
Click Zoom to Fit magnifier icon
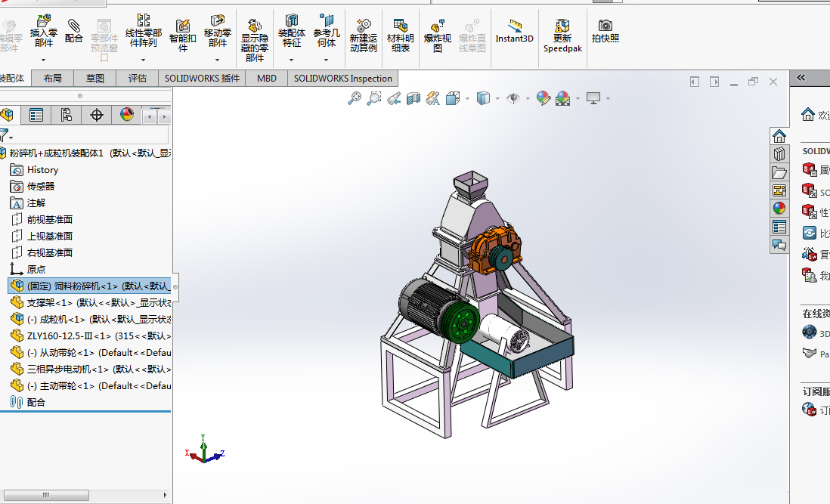coord(354,98)
